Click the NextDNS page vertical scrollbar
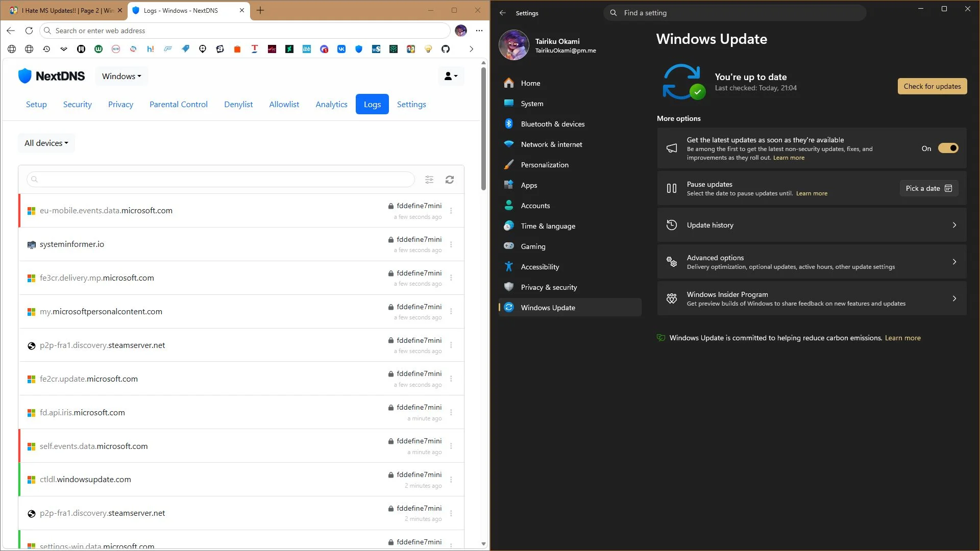Screen dimensions: 980x551 (483, 129)
